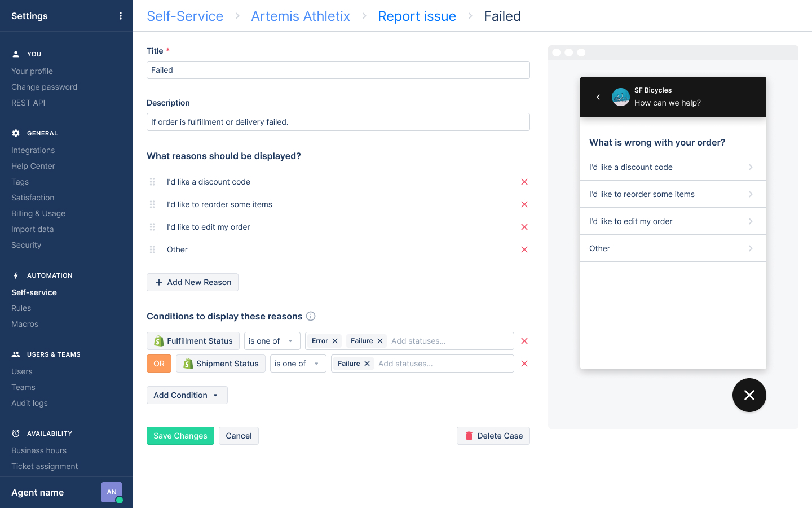Select the Fulfillment Status condition field
The width and height of the screenshot is (812, 508).
(x=193, y=341)
